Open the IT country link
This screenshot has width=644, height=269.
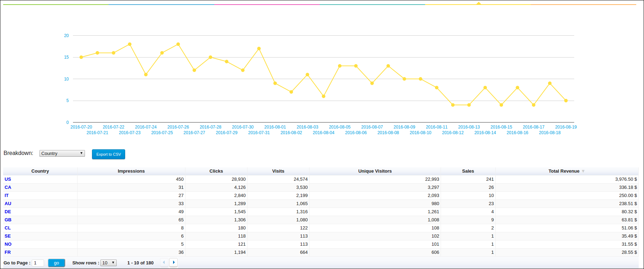tap(7, 196)
